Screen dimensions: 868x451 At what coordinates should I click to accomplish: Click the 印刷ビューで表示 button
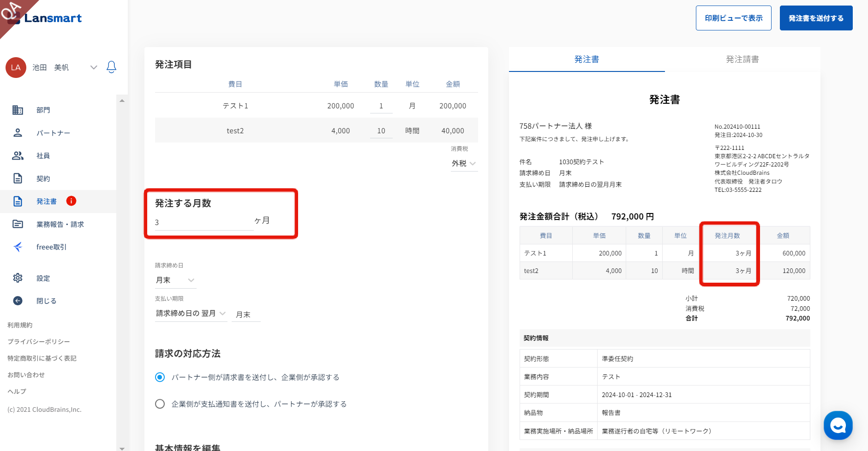click(733, 18)
